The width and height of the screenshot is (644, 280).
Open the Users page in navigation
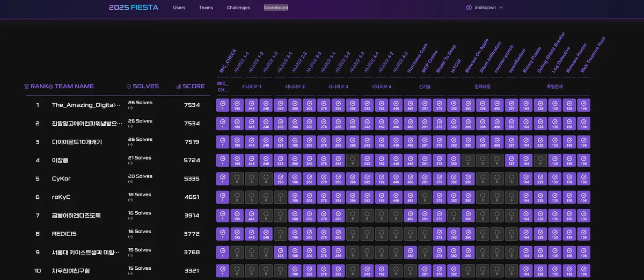click(x=179, y=8)
